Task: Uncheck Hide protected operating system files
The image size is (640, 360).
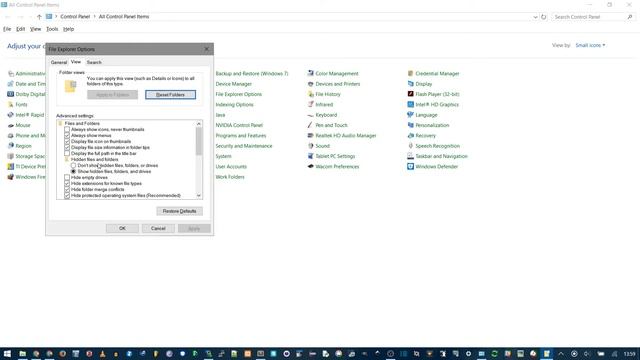Action: point(67,196)
